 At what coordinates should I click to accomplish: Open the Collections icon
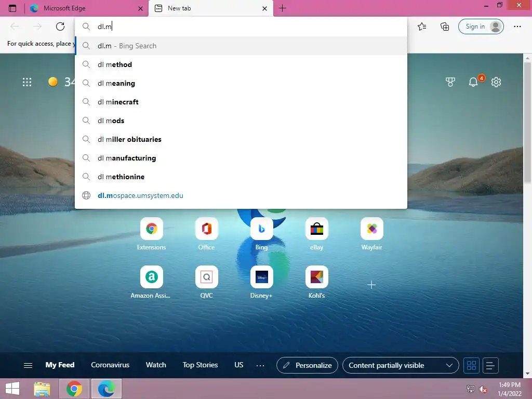(x=445, y=26)
